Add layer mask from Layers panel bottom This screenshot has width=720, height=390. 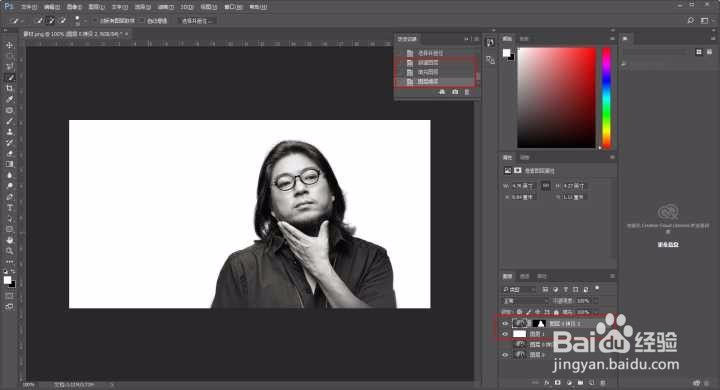558,382
